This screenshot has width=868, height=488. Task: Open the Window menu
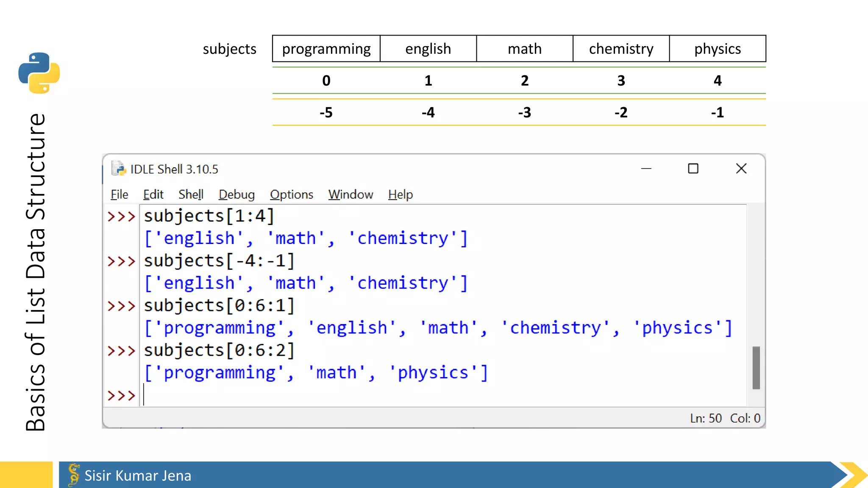click(351, 194)
